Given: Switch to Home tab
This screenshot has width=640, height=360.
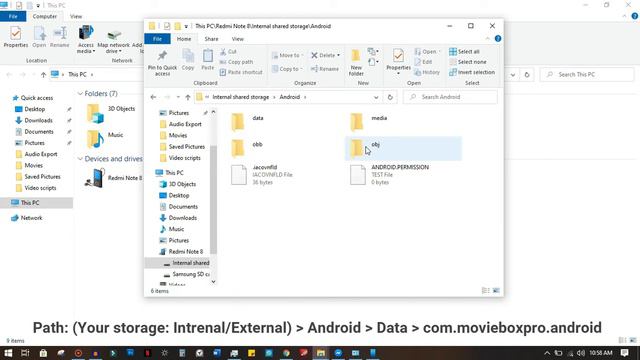Looking at the screenshot, I should pos(184,39).
